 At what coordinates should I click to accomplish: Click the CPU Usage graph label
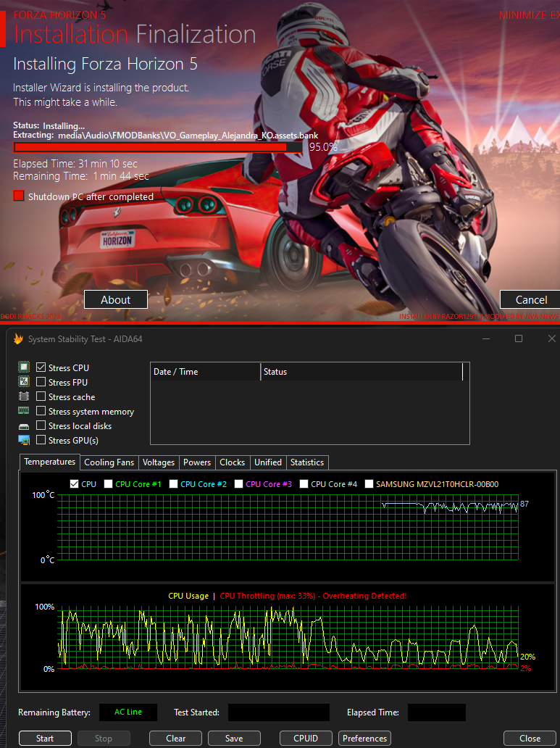[x=188, y=596]
